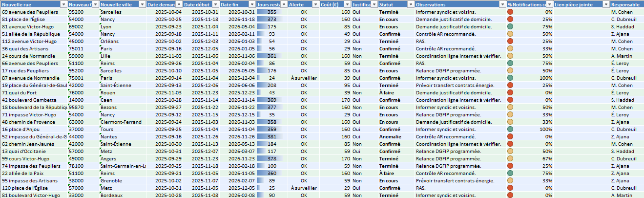
Task: Select the red indicator icon in the Bordeaux row
Action: [x=510, y=195]
